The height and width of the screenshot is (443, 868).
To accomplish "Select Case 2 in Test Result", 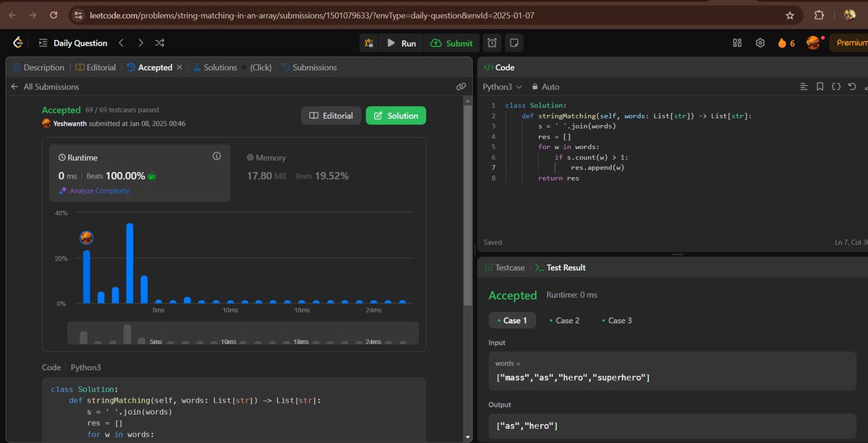I will tap(566, 320).
